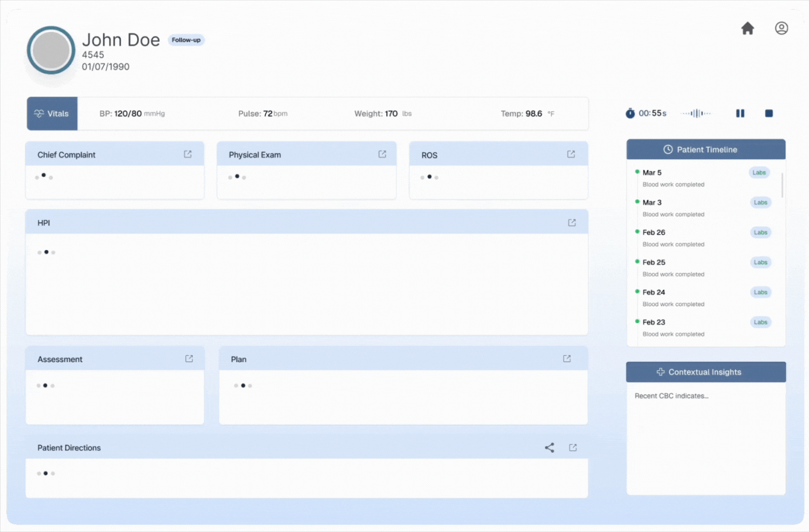This screenshot has height=532, width=809.
Task: Stop the recording session
Action: pyautogui.click(x=769, y=113)
